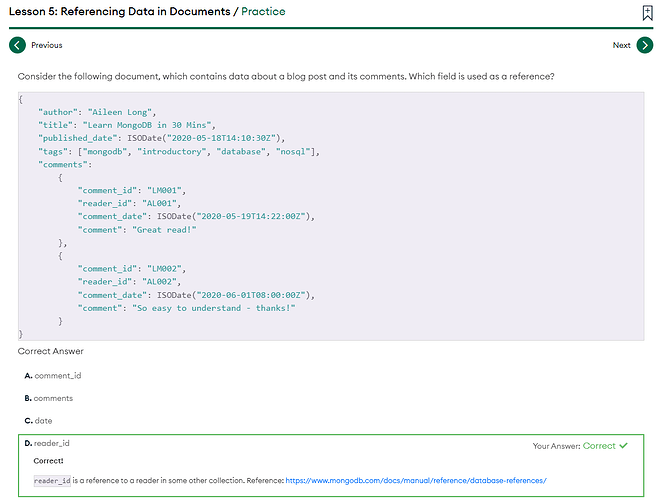Select answer option D reader_id

pos(51,443)
